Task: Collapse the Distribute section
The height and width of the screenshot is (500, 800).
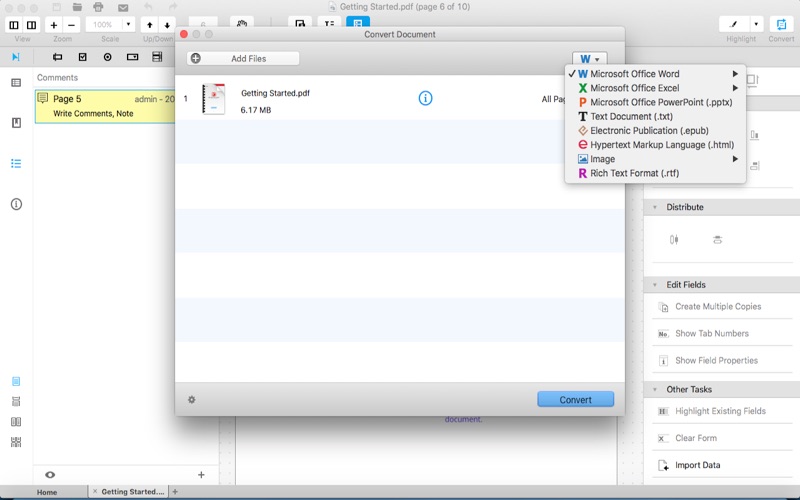Action: 655,207
